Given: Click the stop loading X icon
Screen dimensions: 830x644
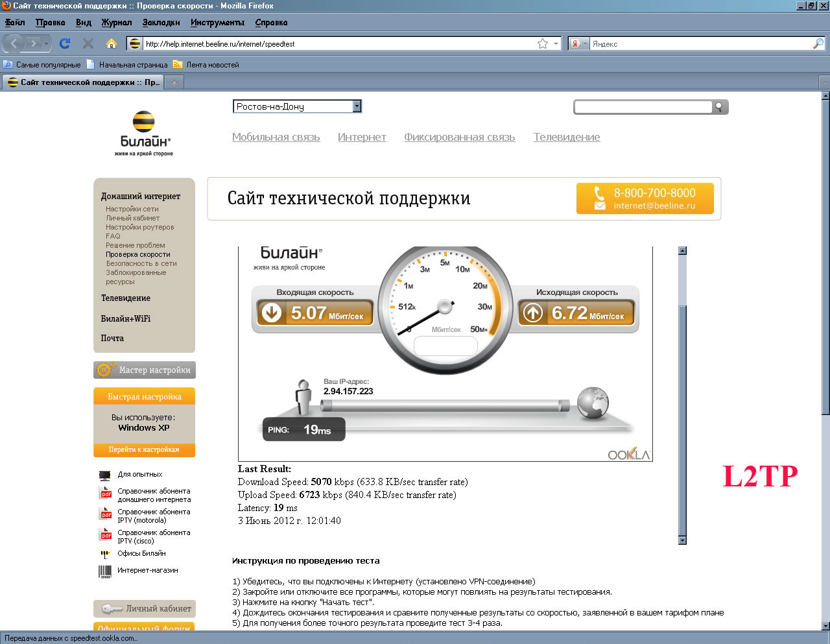Looking at the screenshot, I should pyautogui.click(x=88, y=43).
